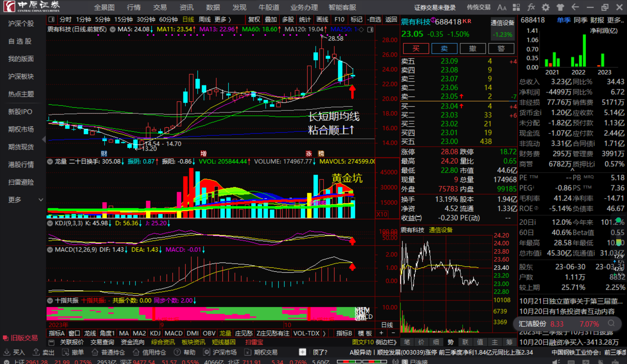Click the font size AA icon
Screen dimensions: 627x364
tap(502, 7)
